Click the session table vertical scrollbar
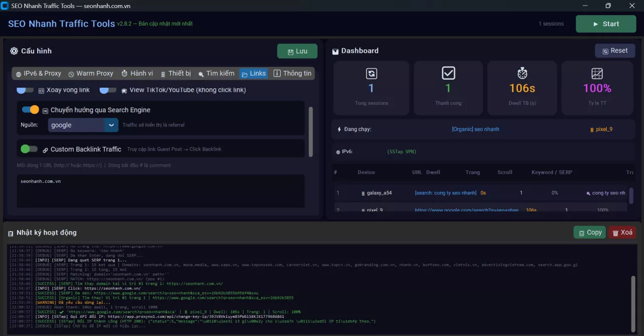The width and height of the screenshot is (644, 336). 631,195
